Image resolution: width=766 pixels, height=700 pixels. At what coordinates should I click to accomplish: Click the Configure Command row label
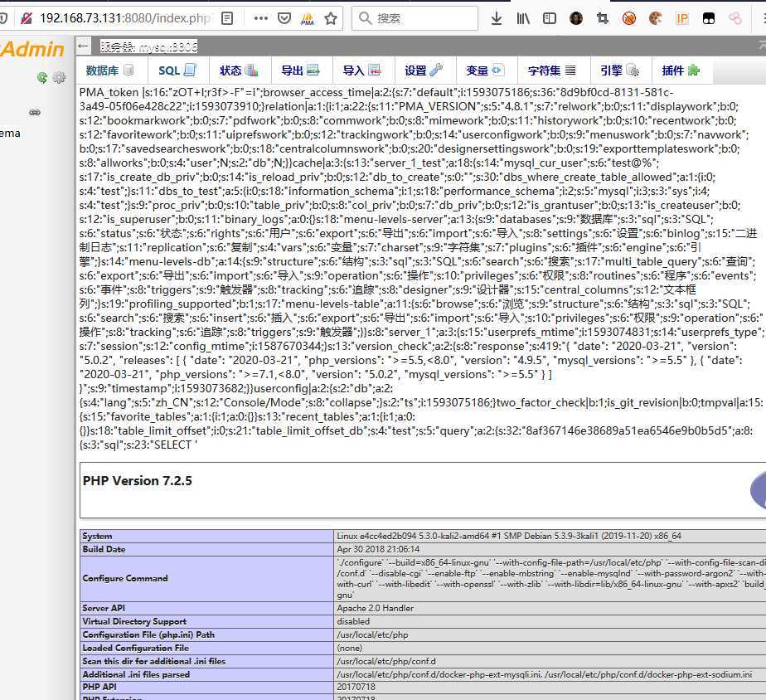pyautogui.click(x=125, y=578)
